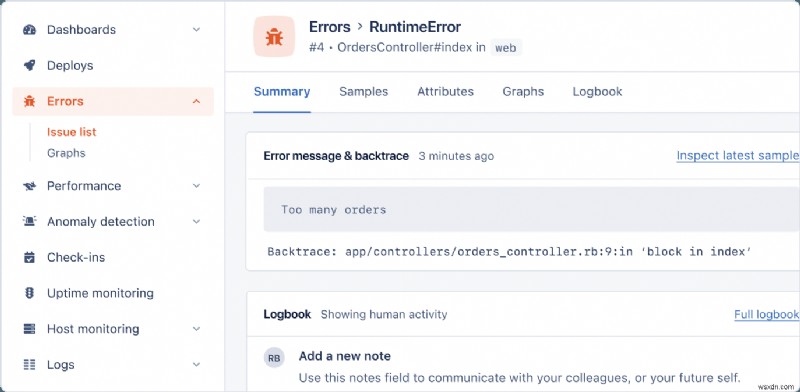Screen dimensions: 800x392
Task: Collapse the Errors section chevron
Action: click(x=196, y=101)
